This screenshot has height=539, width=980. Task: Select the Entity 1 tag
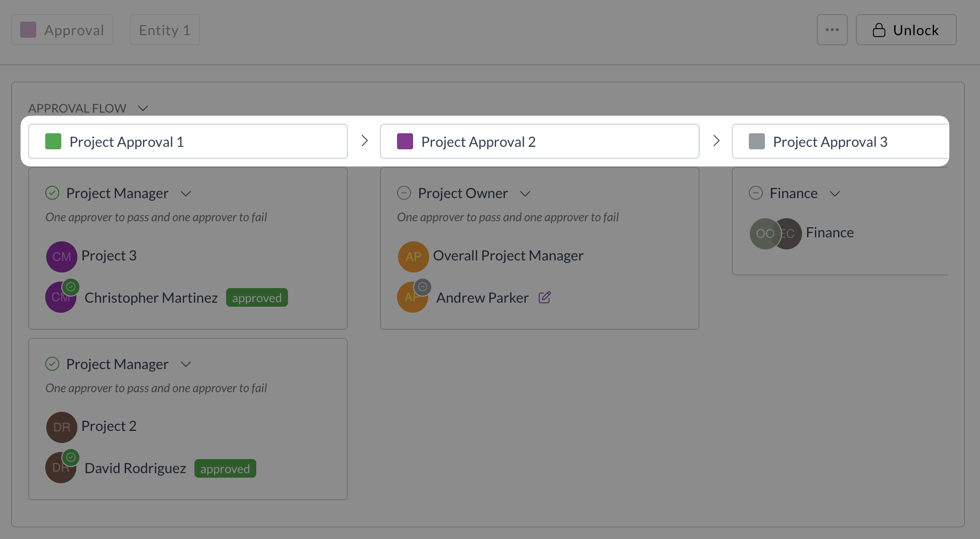coord(165,30)
